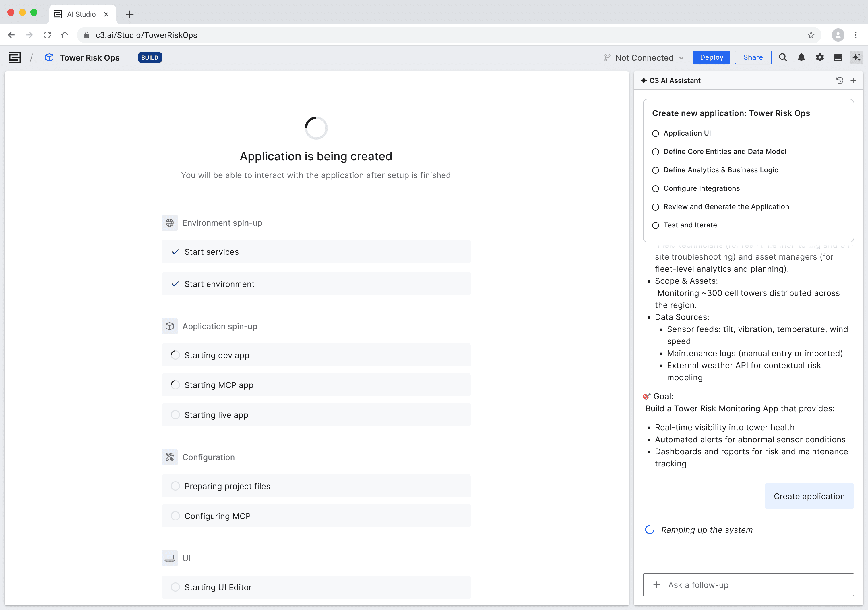Open the C3 AI Studio home logo
Viewport: 868px width, 610px height.
point(14,57)
